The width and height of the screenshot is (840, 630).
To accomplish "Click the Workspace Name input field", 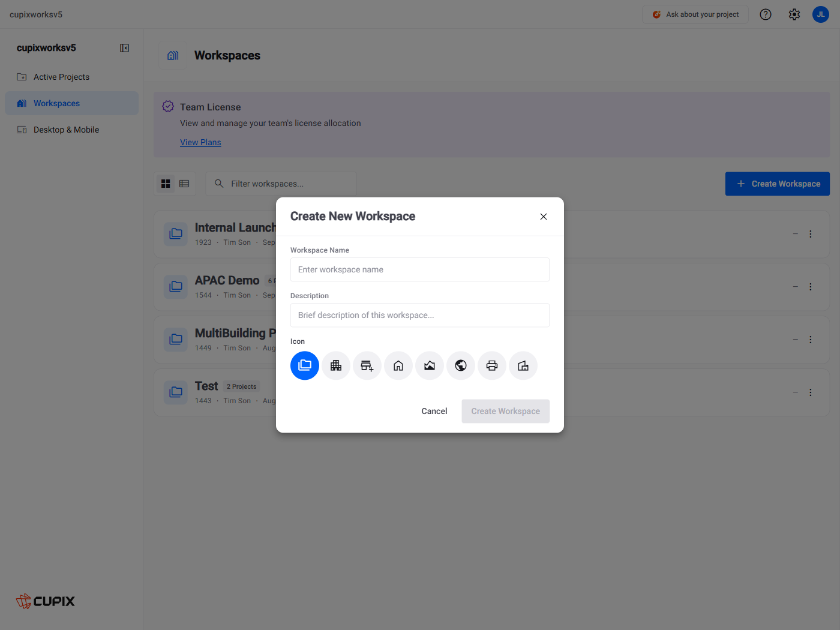I will [x=420, y=269].
